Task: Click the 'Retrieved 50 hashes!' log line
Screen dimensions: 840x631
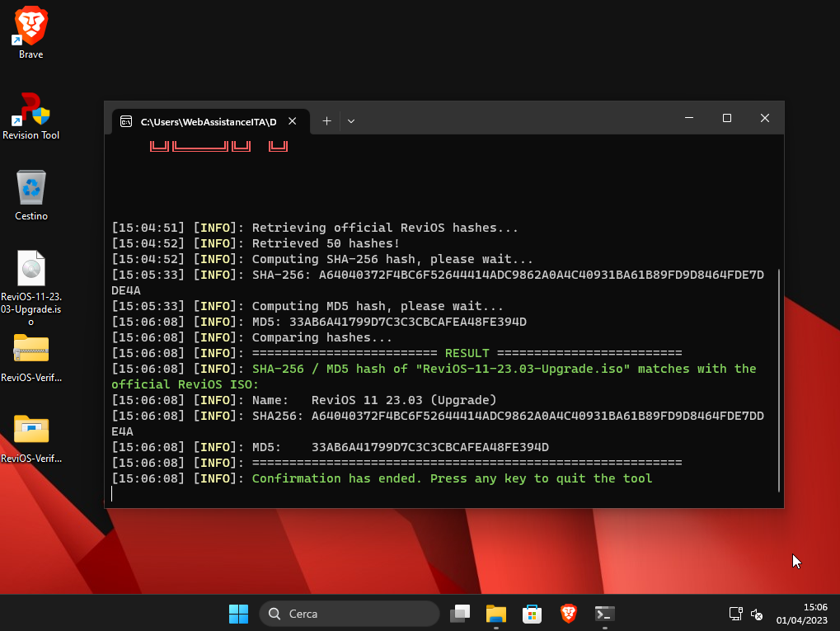Action: [256, 243]
